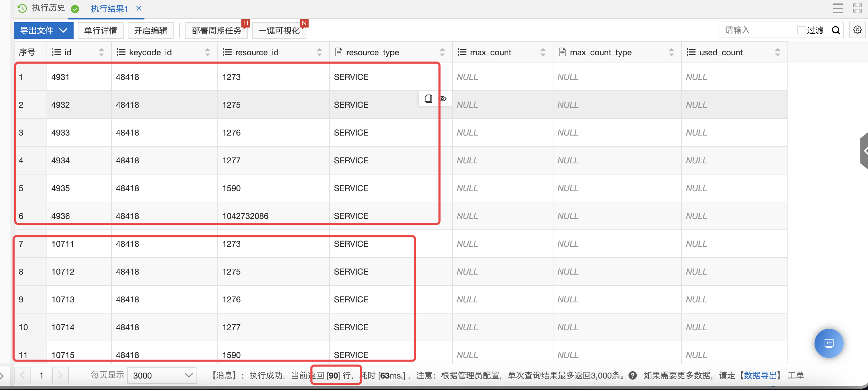
Task: Toggle the eye preview icon in row 2
Action: coord(443,99)
